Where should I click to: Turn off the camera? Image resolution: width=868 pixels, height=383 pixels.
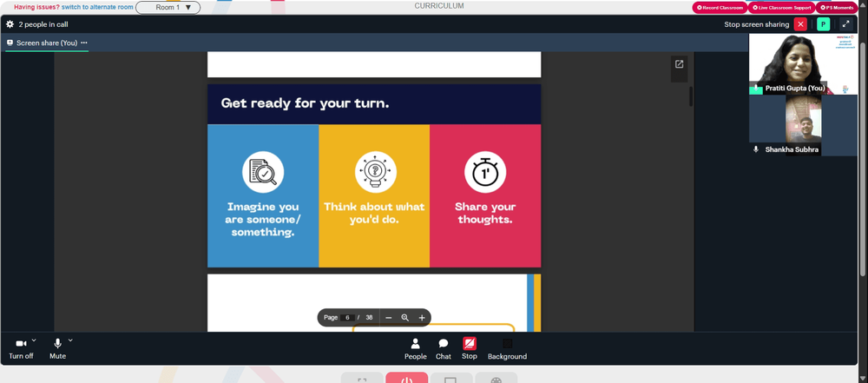[21, 348]
